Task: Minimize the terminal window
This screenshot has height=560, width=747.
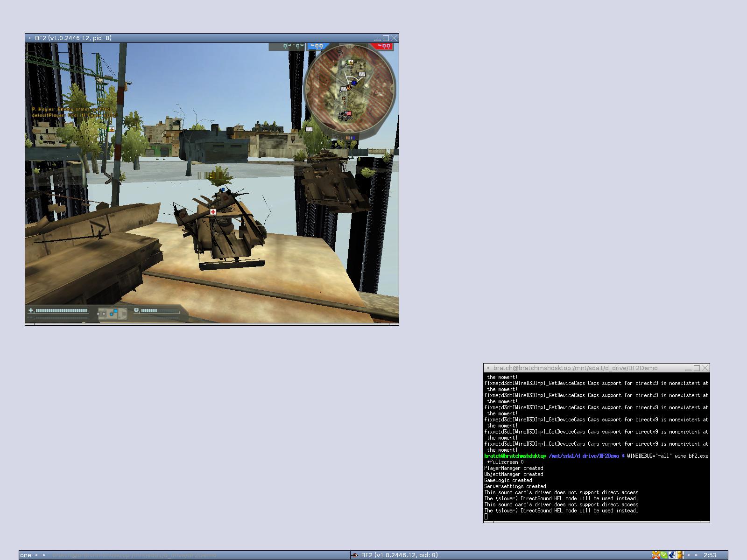Action: click(x=688, y=368)
